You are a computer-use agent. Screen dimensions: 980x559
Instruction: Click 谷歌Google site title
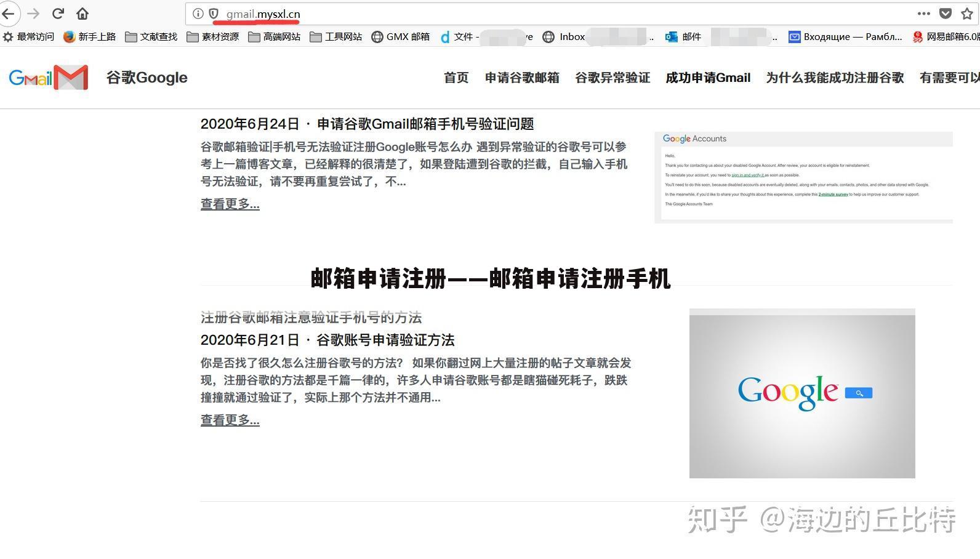coord(147,78)
